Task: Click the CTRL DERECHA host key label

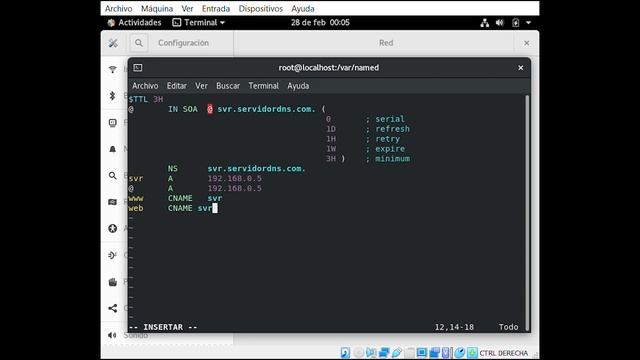Action: [504, 353]
